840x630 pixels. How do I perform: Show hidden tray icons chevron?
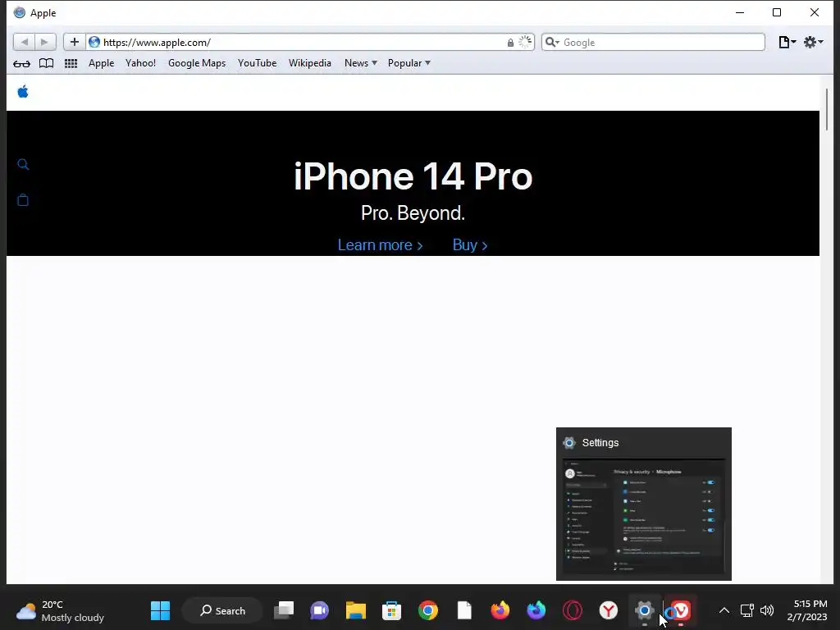tap(724, 610)
